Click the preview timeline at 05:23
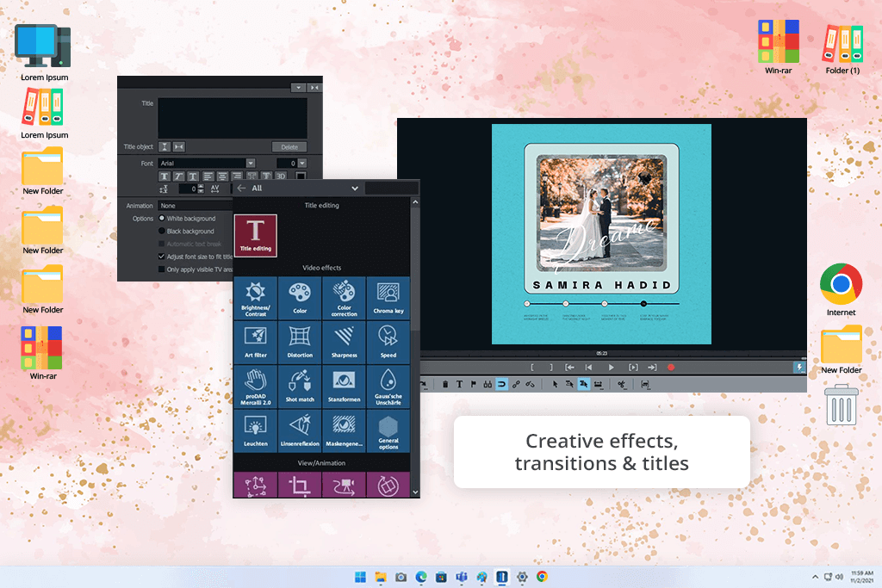 tap(602, 354)
